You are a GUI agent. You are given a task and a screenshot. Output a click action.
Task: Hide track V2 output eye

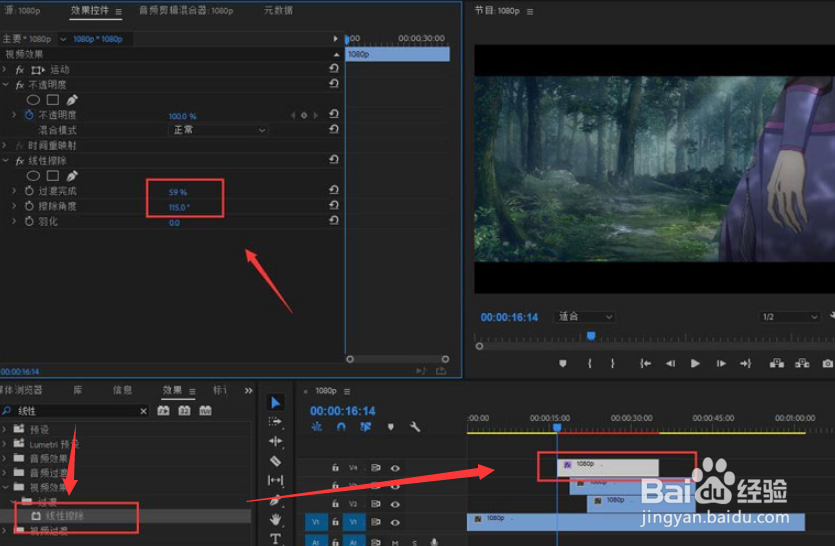click(x=395, y=504)
